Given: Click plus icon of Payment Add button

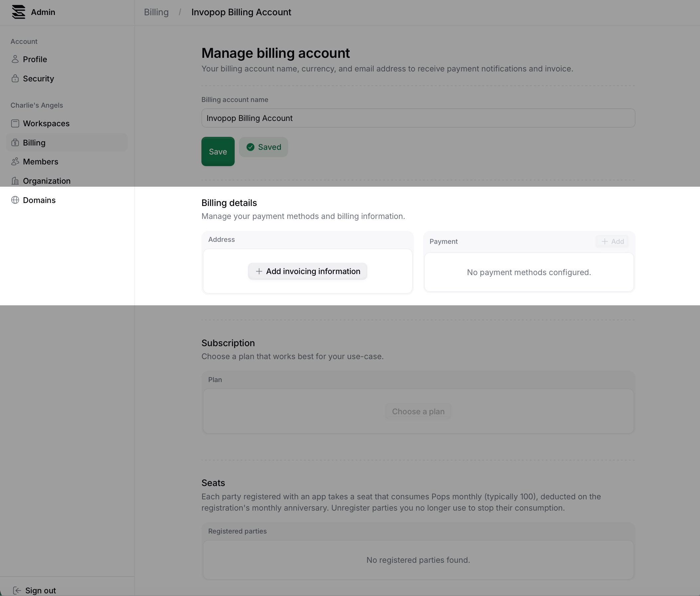Looking at the screenshot, I should pos(605,242).
